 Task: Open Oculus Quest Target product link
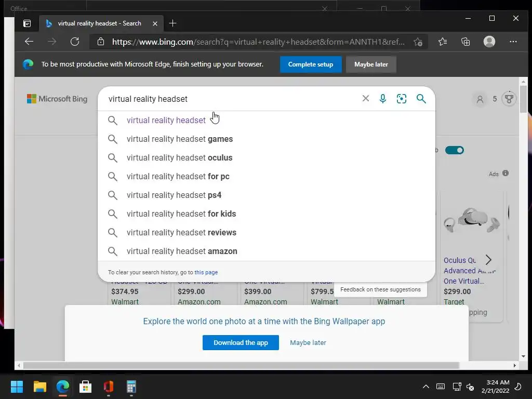click(x=469, y=270)
